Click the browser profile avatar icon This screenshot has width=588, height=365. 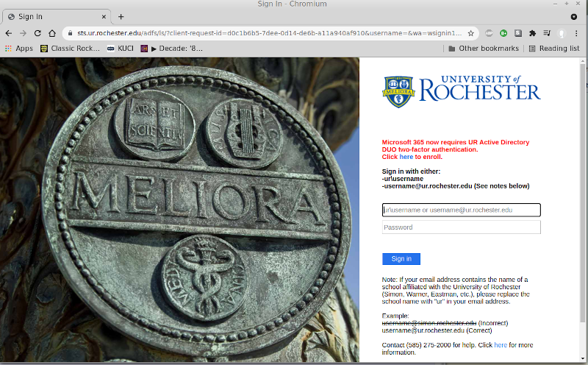[562, 33]
